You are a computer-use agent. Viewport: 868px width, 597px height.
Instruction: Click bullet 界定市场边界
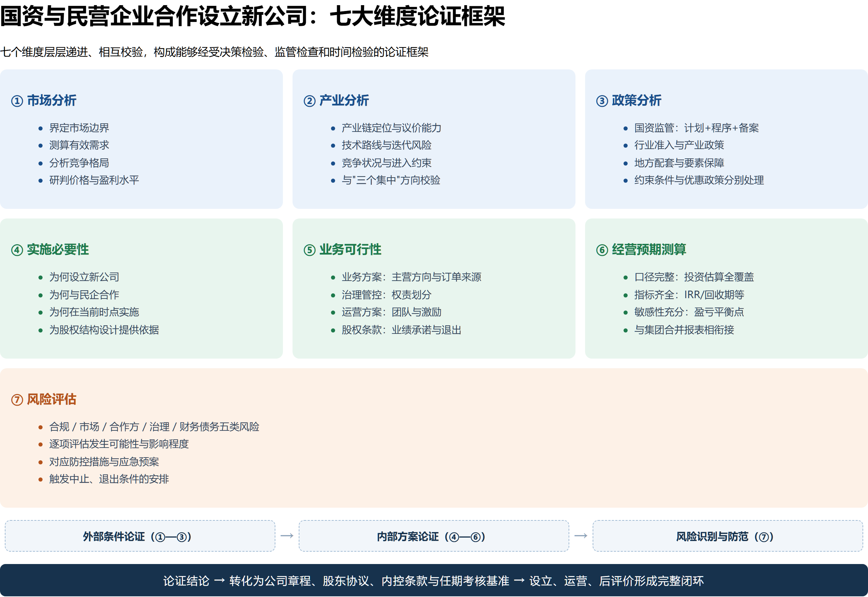coord(79,128)
